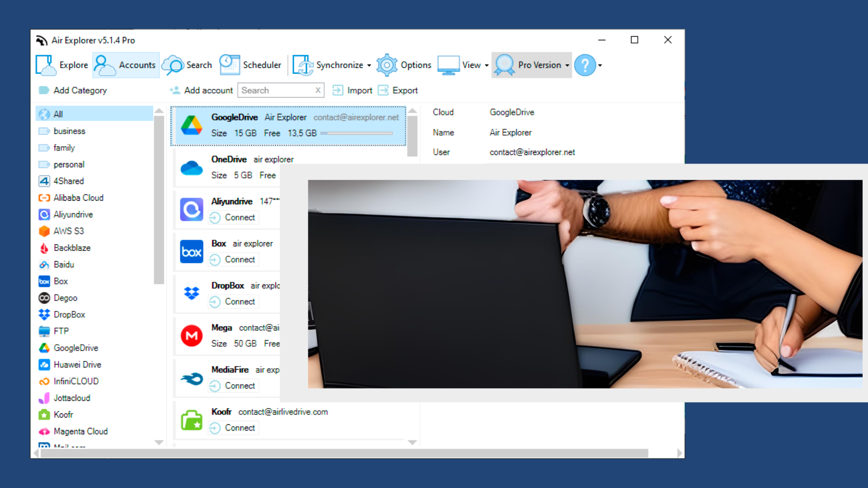Click the Koofr account logo
The image size is (868, 488).
click(192, 420)
